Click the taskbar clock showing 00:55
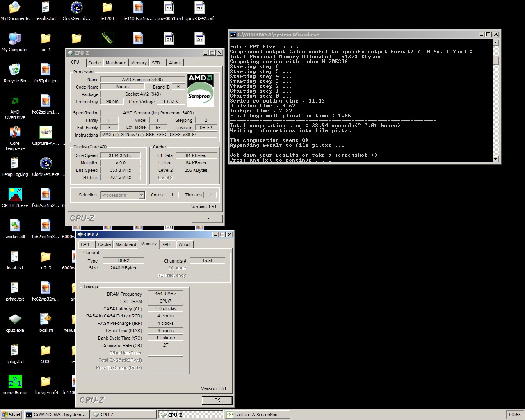525x420 pixels. click(x=515, y=415)
